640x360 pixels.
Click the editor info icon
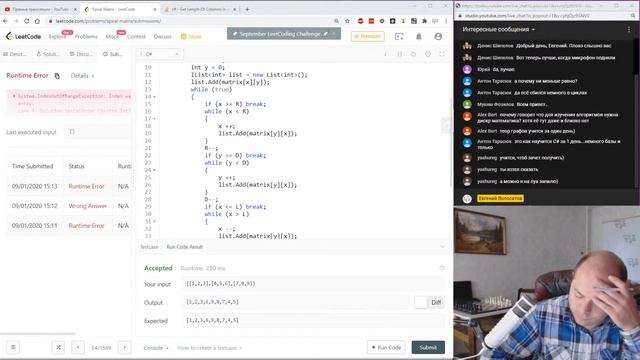[385, 54]
